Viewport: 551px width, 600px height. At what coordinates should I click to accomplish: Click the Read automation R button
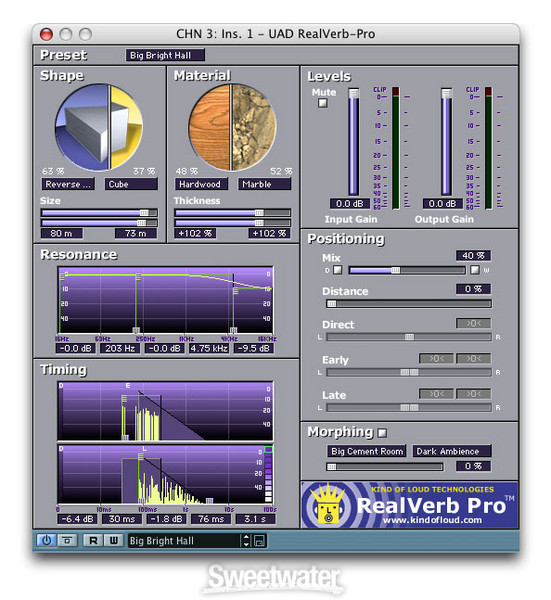[93, 540]
